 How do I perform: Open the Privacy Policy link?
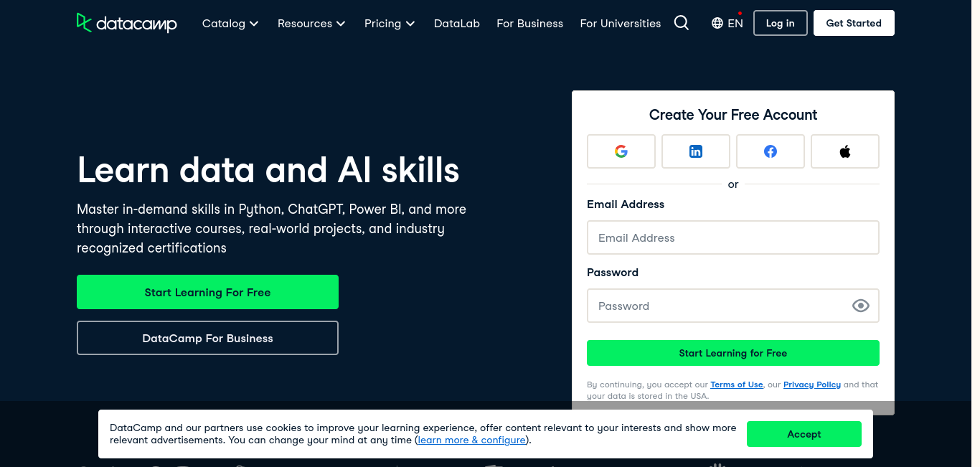[x=812, y=385]
